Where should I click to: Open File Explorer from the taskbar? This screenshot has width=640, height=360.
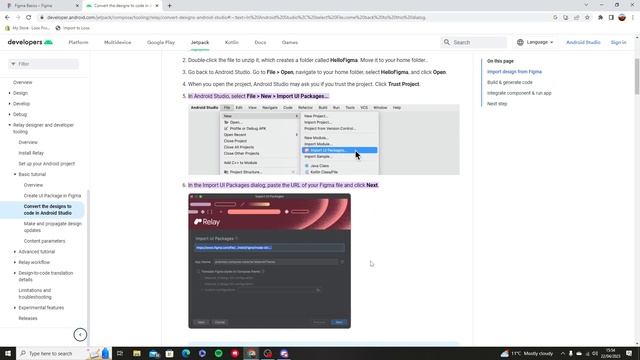click(137, 353)
